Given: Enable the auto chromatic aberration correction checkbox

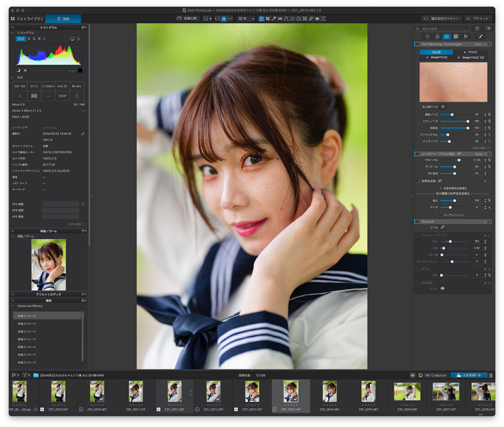Looking at the screenshot, I should click(x=440, y=188).
